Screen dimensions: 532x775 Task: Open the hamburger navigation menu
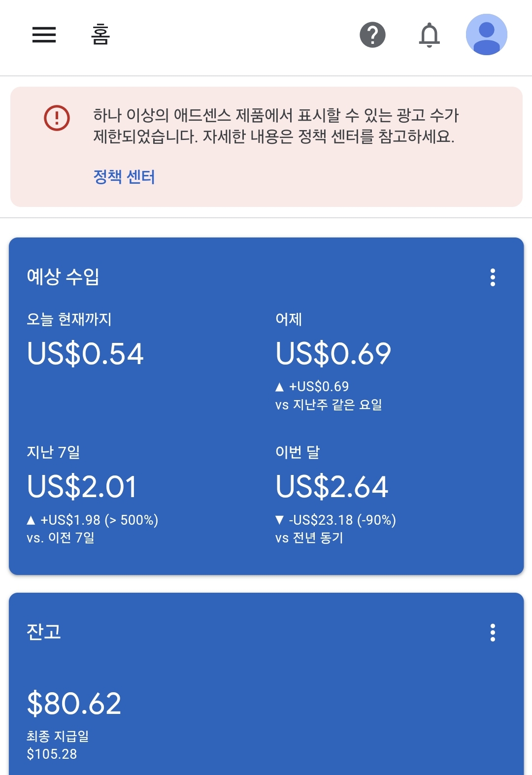pos(44,34)
